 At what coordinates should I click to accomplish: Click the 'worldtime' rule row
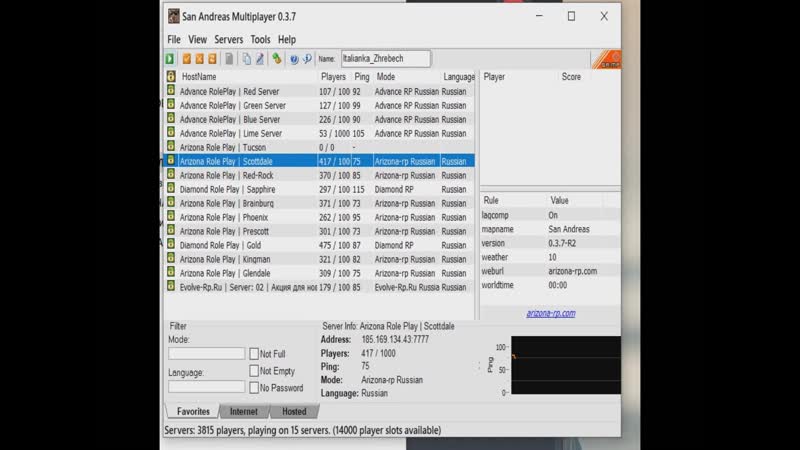pyautogui.click(x=551, y=285)
